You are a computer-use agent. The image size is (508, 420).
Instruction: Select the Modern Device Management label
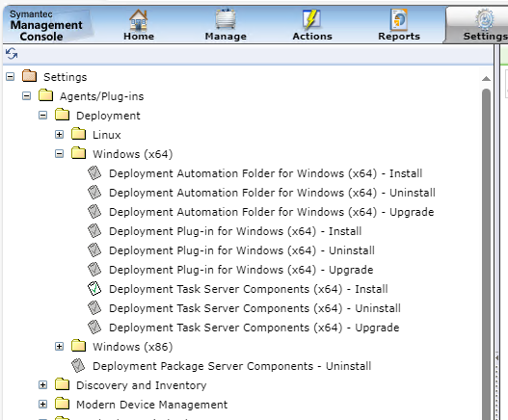point(152,405)
